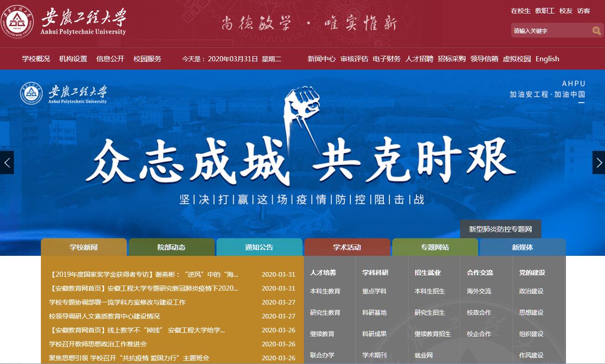Open 作风建设 link

coord(531,355)
